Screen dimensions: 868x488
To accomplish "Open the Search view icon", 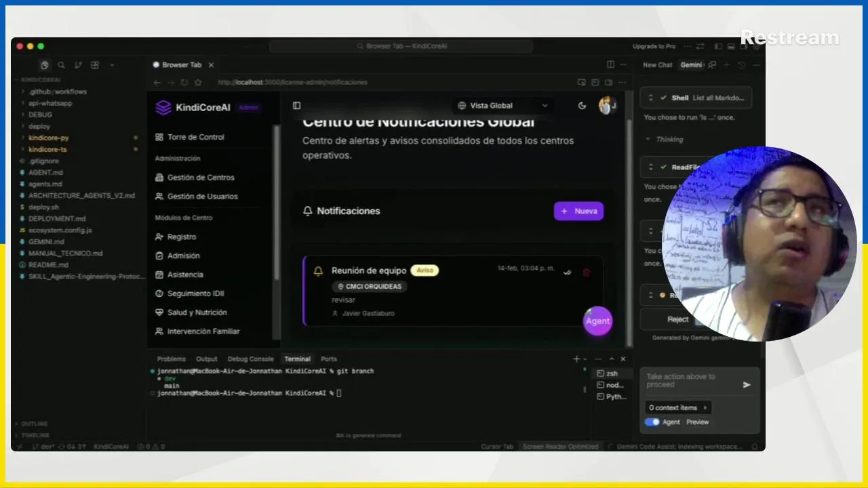I will pyautogui.click(x=61, y=65).
